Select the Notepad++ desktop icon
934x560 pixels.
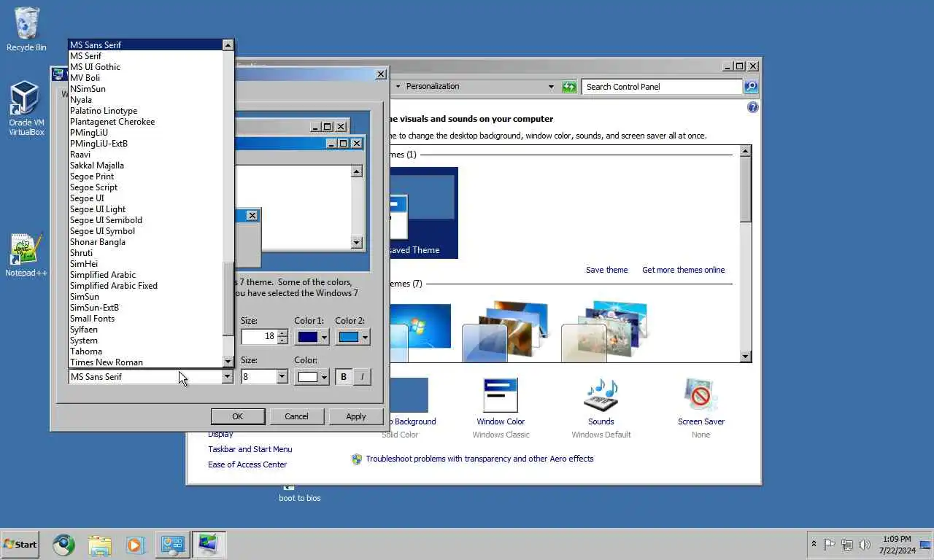pos(26,255)
